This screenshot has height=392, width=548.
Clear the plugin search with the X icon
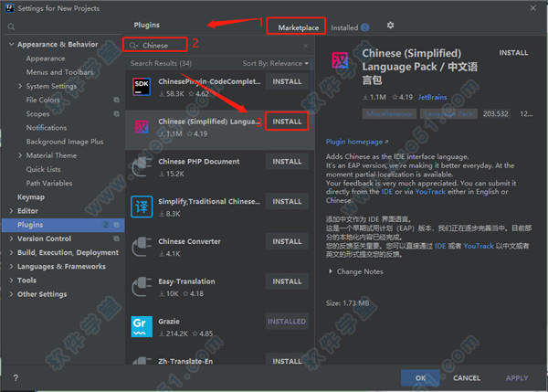coord(305,44)
